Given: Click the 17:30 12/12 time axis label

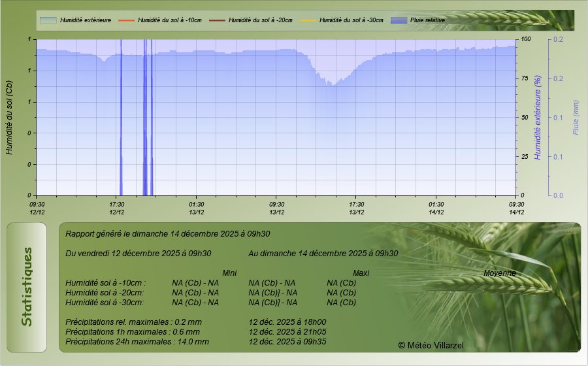Looking at the screenshot, I should 117,208.
